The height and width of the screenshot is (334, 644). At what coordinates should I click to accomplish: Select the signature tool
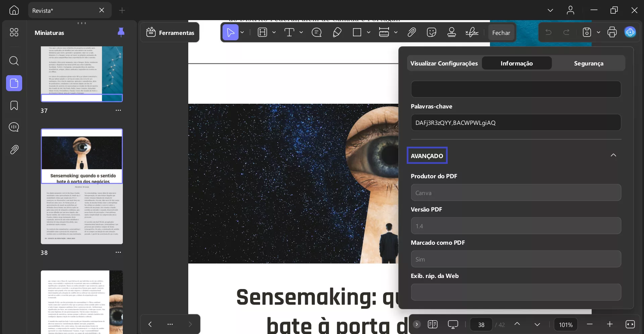point(472,32)
